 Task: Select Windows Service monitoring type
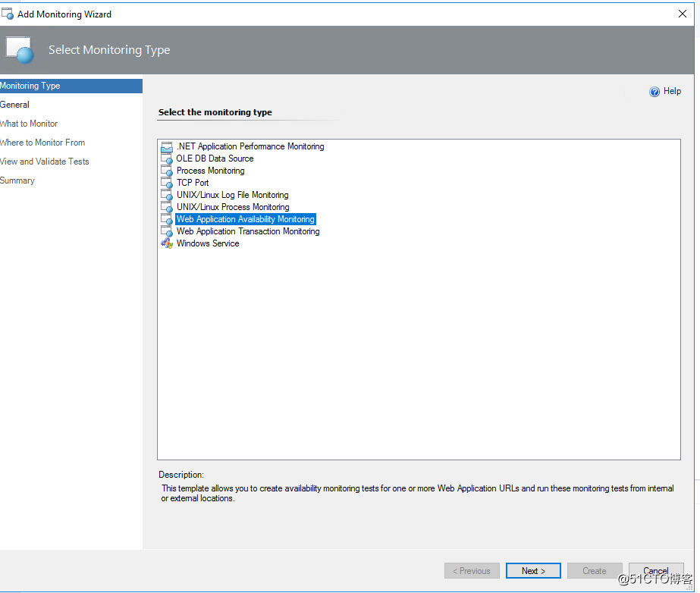pyautogui.click(x=208, y=243)
